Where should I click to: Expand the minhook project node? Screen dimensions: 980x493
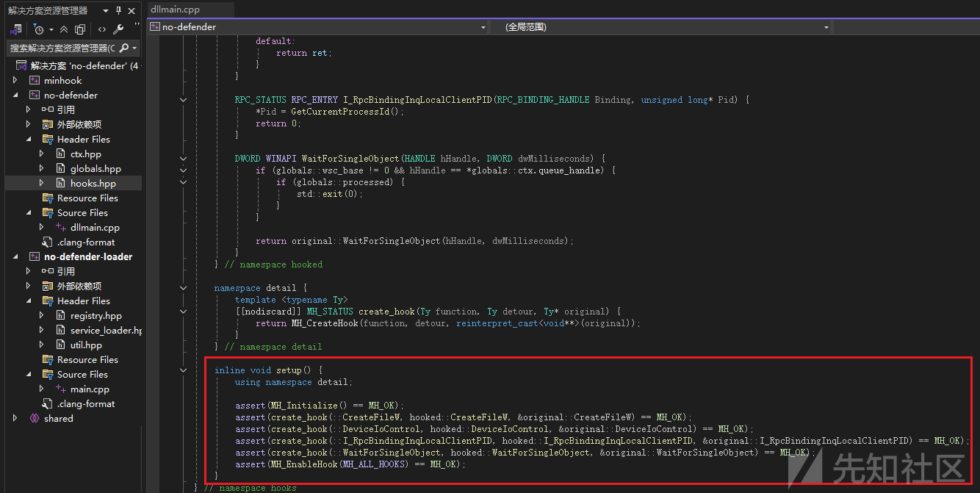pyautogui.click(x=15, y=80)
